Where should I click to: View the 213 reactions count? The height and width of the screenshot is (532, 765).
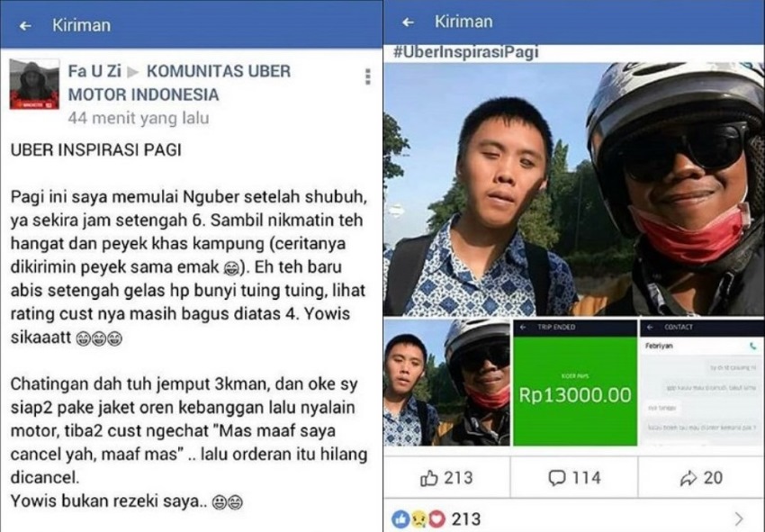466,518
